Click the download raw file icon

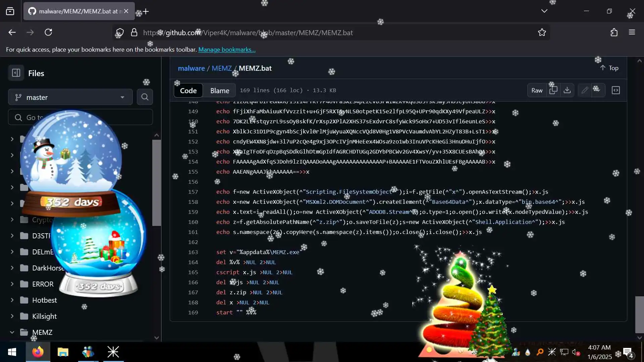pos(567,90)
